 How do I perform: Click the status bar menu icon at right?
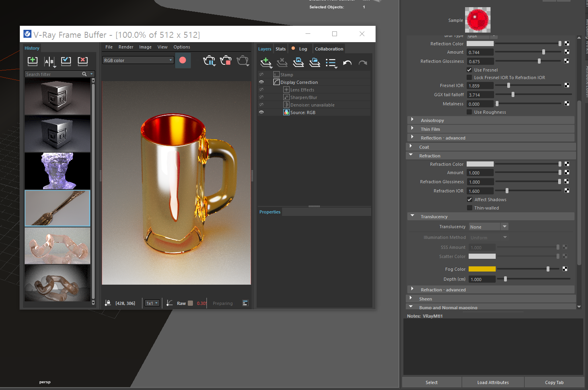coord(245,303)
